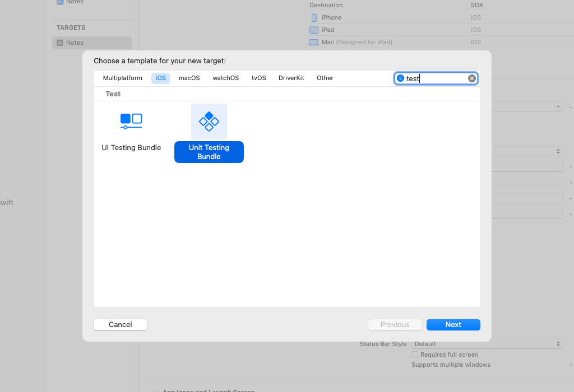Select the Unit Testing Bundle template icon
This screenshot has width=574, height=392.
[209, 122]
